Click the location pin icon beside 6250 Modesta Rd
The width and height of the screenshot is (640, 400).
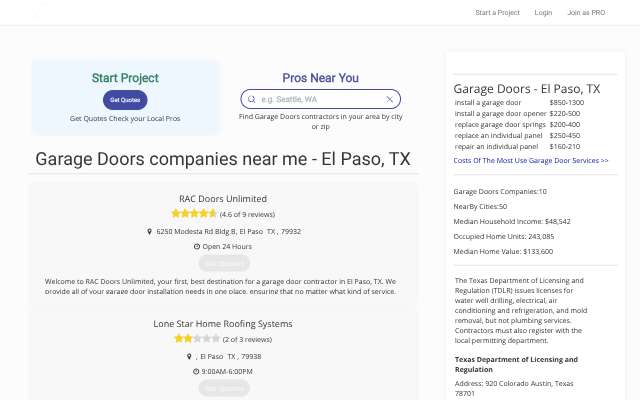click(x=149, y=231)
